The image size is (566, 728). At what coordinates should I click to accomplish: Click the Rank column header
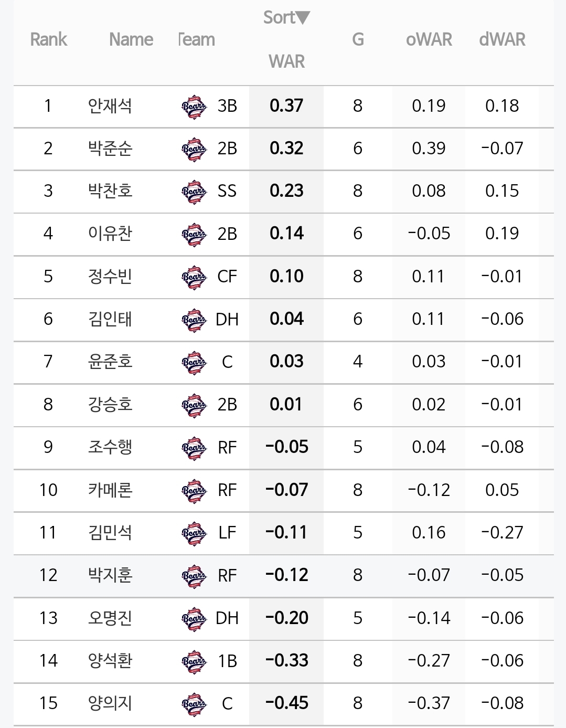coord(48,39)
